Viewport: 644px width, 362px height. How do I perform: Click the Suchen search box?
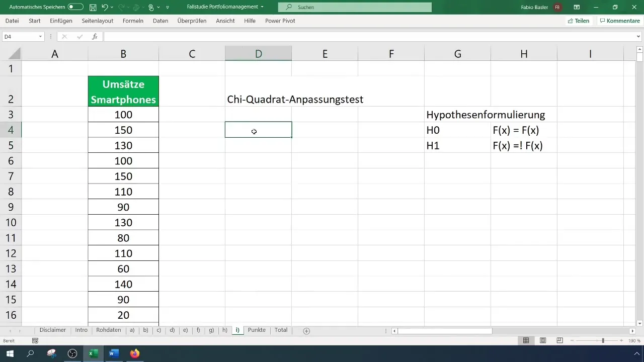355,7
